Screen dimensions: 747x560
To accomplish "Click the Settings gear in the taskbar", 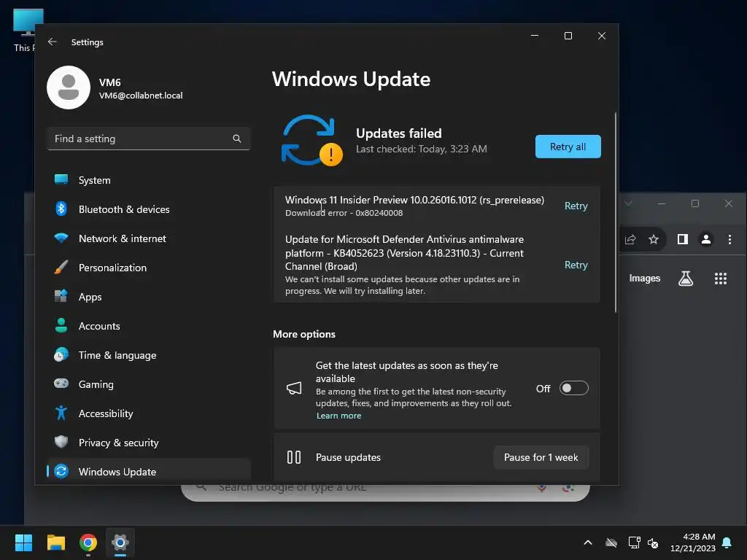I will (x=120, y=542).
